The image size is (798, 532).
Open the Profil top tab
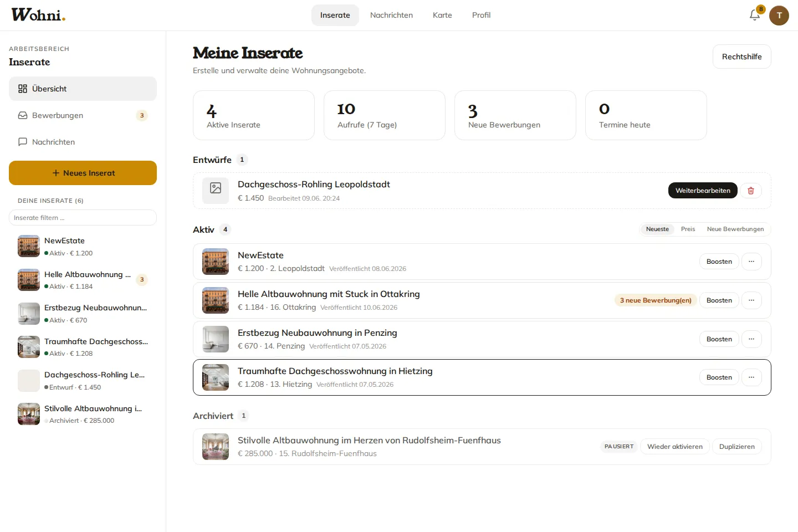[481, 15]
